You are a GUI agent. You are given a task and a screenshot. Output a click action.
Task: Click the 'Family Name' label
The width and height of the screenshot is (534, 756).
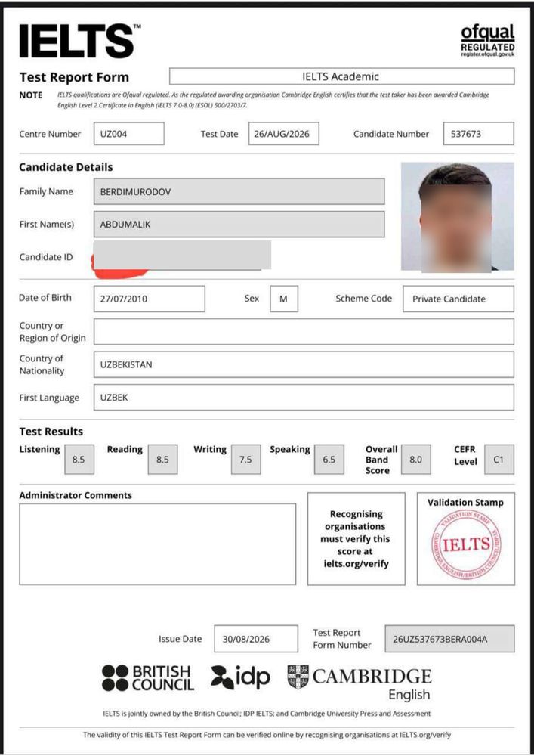46,191
